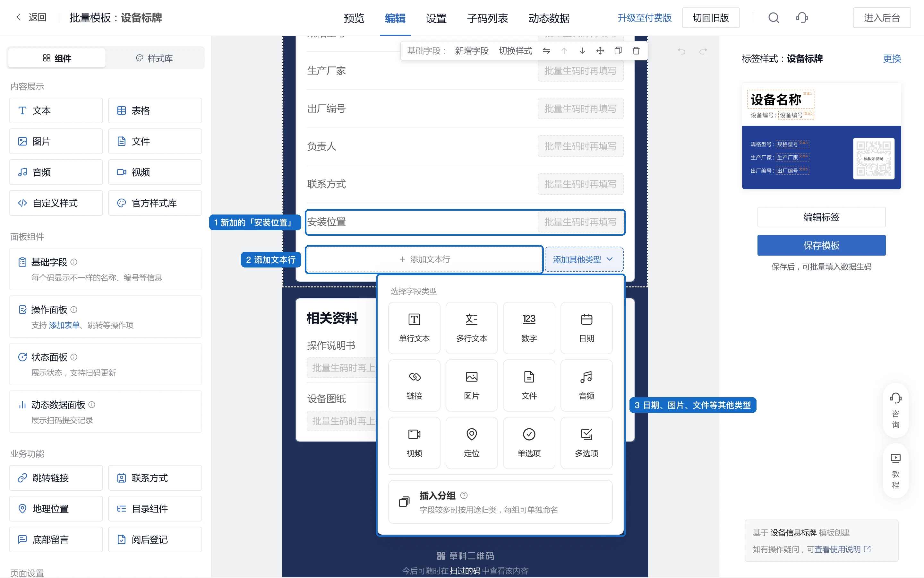Move field down with down-arrow icon
Viewport: 924px width, 578px height.
click(582, 51)
